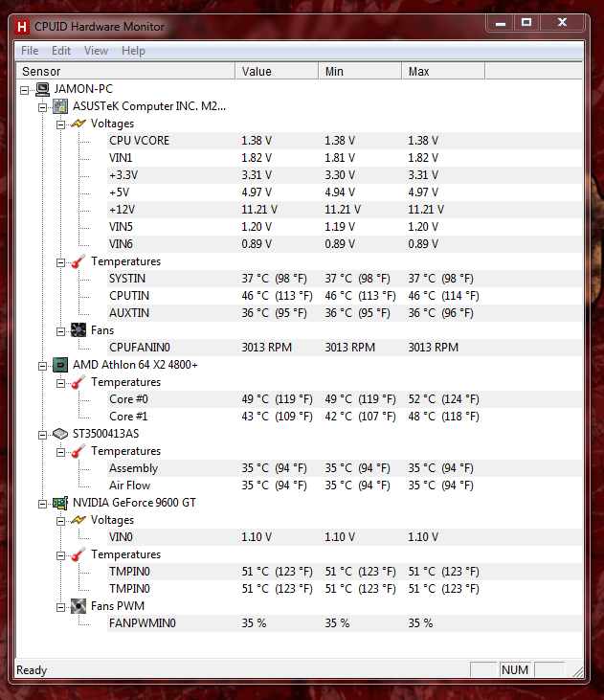604x700 pixels.
Task: Click the motherboard Fans icon
Action: tap(78, 330)
